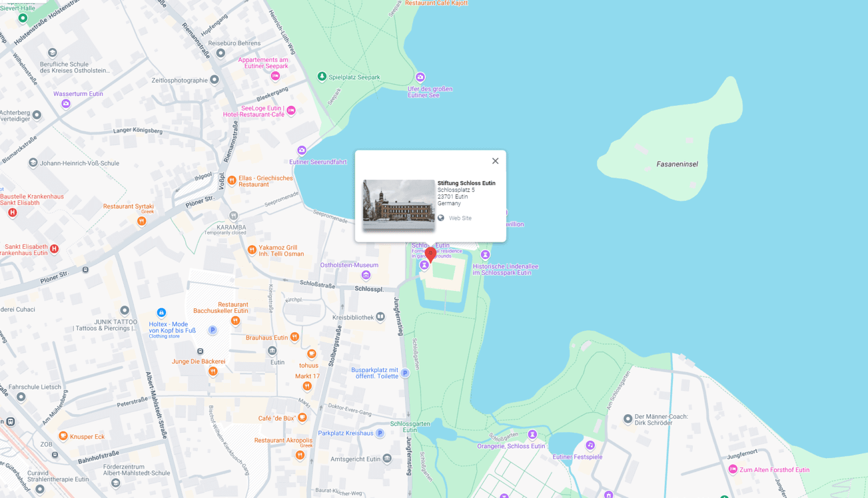Screen dimensions: 868x498
Task: Click the Eutiner Festspiele music icon
Action: point(590,445)
